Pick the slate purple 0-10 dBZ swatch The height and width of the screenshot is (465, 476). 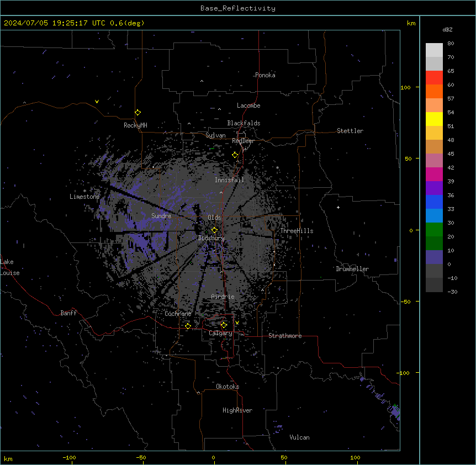coord(434,257)
